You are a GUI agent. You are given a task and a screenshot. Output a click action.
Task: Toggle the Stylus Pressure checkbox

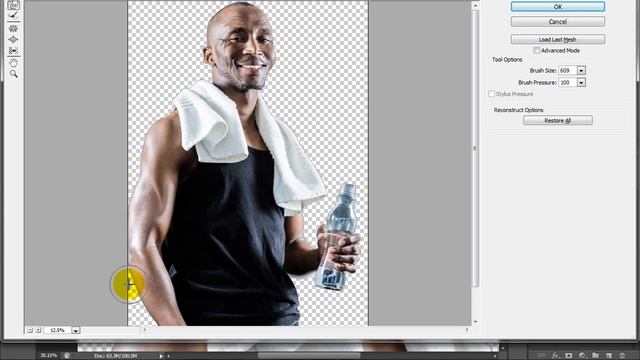tap(491, 94)
